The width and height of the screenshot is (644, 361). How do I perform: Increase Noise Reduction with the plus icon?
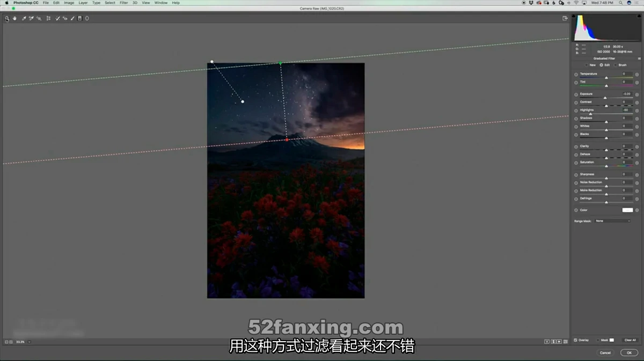click(x=637, y=183)
